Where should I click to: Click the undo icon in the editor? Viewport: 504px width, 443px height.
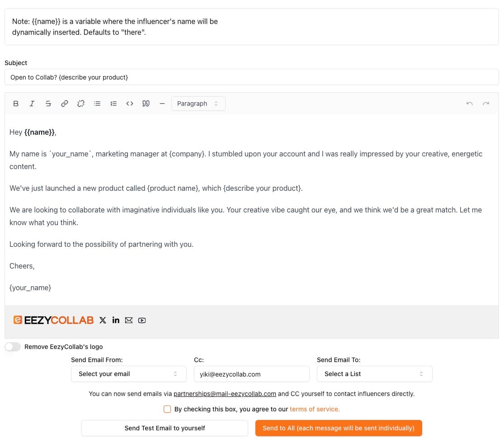tap(470, 104)
